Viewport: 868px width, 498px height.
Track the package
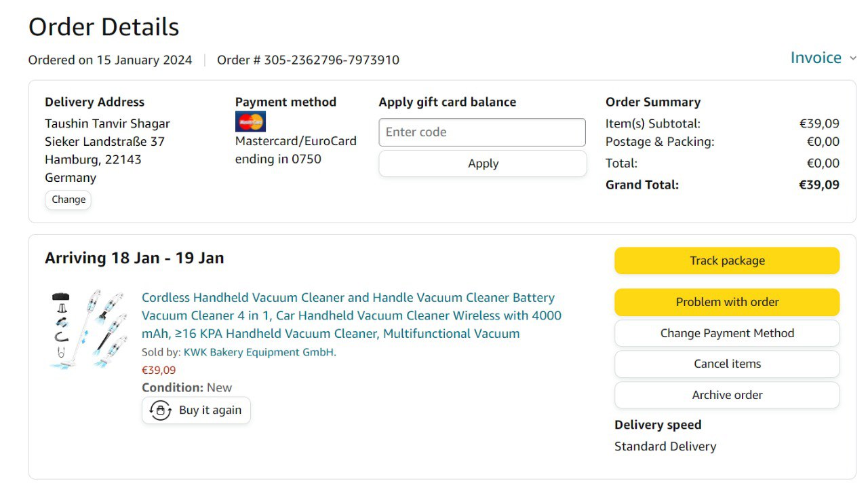tap(727, 261)
